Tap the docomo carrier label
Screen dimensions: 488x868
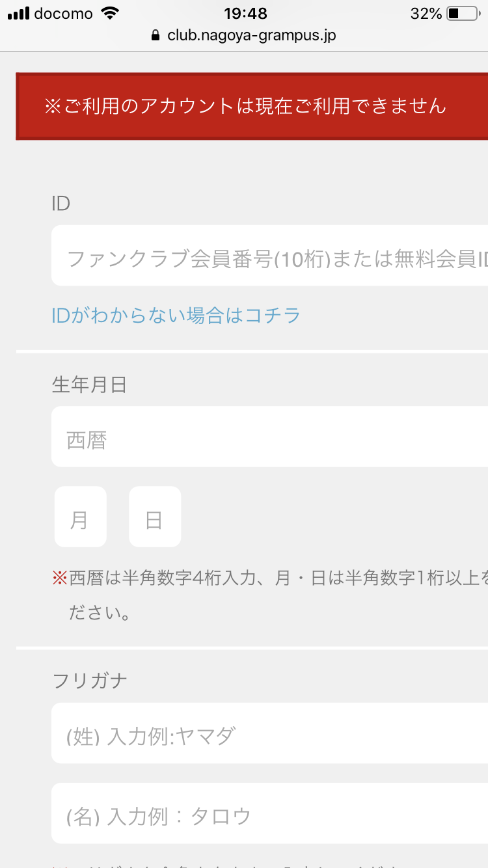pos(63,14)
